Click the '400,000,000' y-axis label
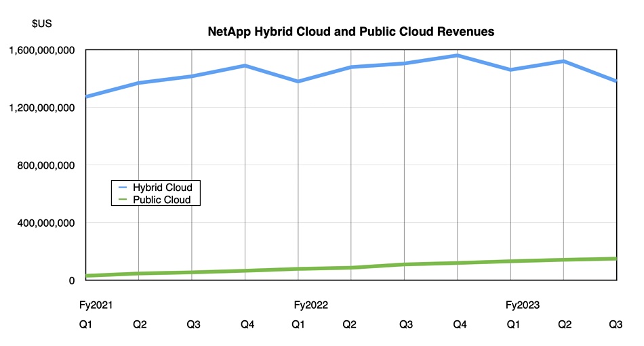644x346 pixels. (x=45, y=223)
